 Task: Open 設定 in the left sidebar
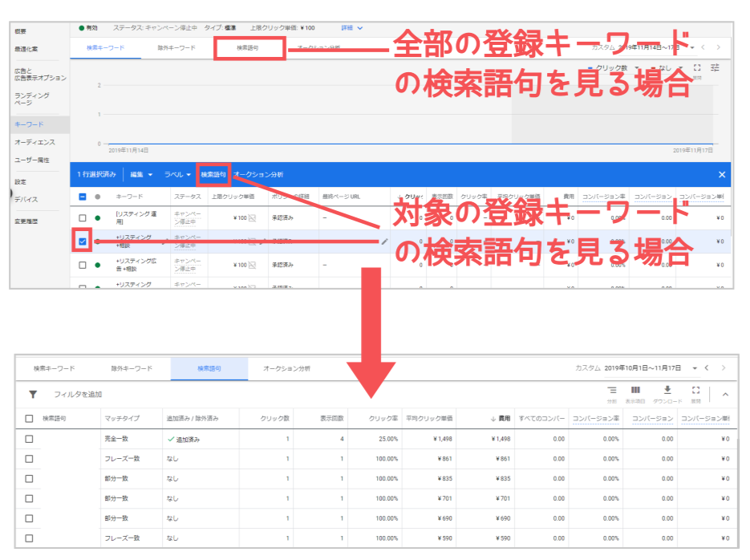[21, 182]
